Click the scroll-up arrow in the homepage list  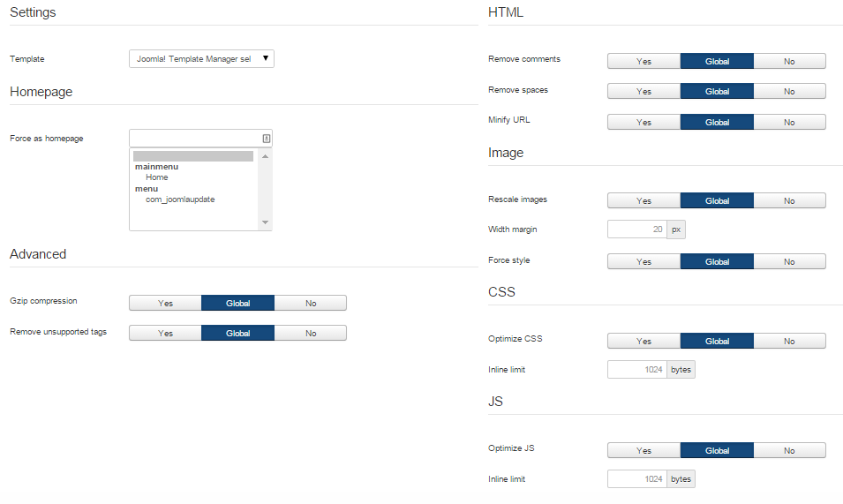pyautogui.click(x=265, y=157)
